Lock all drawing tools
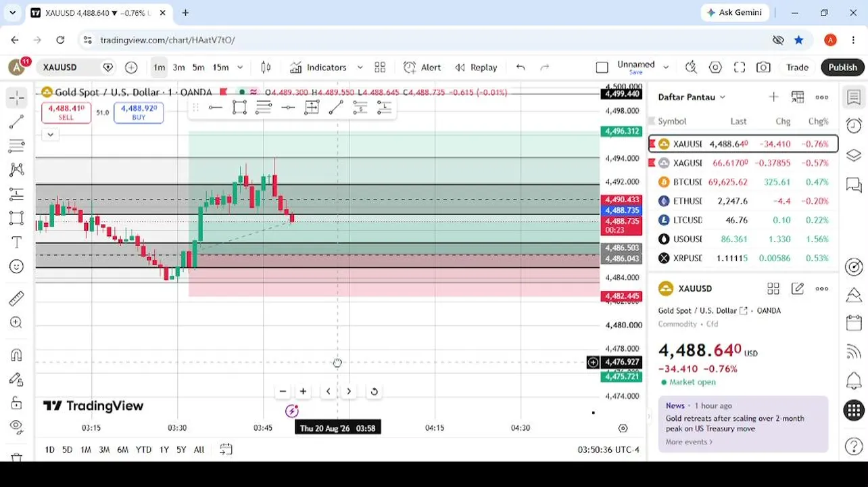Screen dimensions: 868x487 (17, 404)
